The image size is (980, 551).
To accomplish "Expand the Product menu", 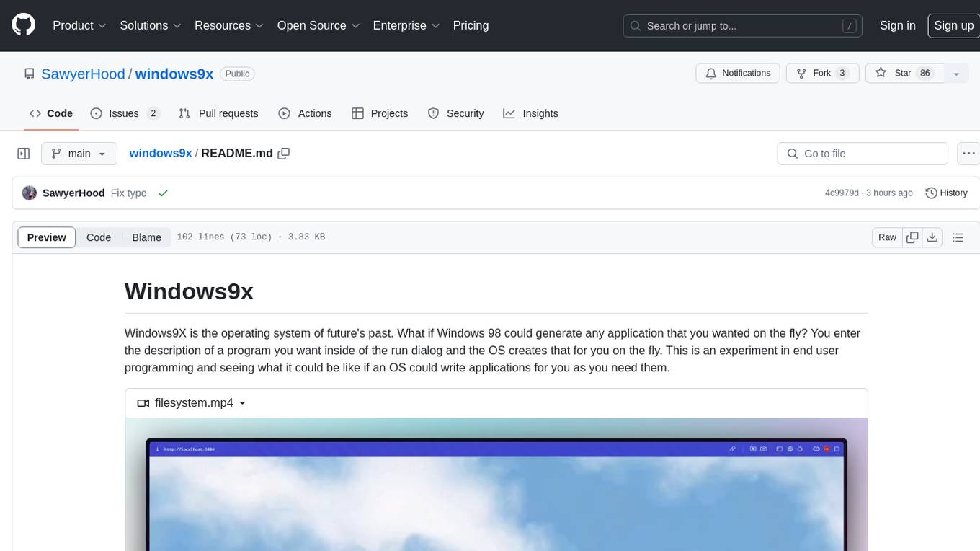I will (79, 25).
